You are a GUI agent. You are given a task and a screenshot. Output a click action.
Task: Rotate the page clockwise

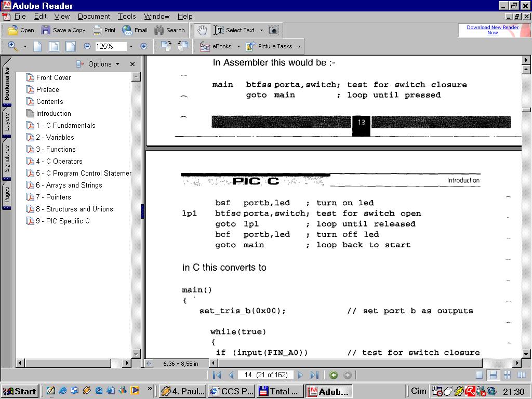(x=166, y=46)
